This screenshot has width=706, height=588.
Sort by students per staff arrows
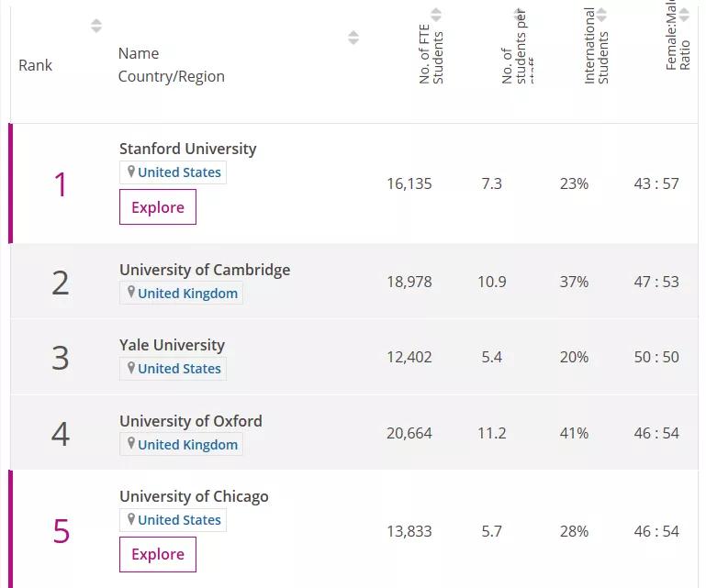point(519,15)
